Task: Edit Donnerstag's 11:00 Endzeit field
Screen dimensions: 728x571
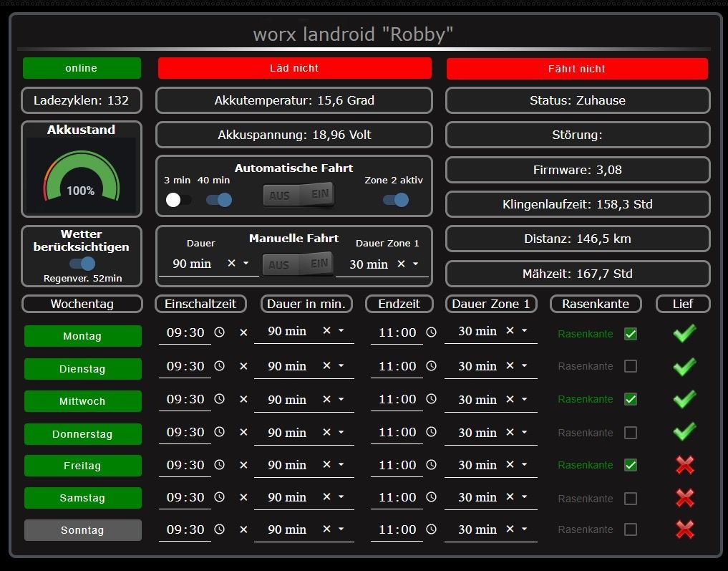Action: tap(397, 433)
